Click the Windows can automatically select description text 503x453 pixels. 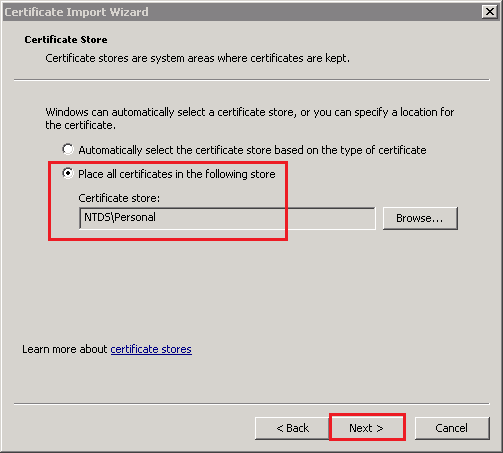250,119
